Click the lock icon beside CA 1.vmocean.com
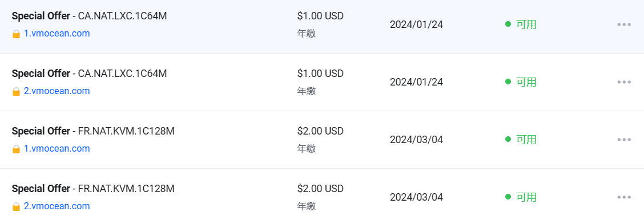Image resolution: width=644 pixels, height=224 pixels. (16, 34)
